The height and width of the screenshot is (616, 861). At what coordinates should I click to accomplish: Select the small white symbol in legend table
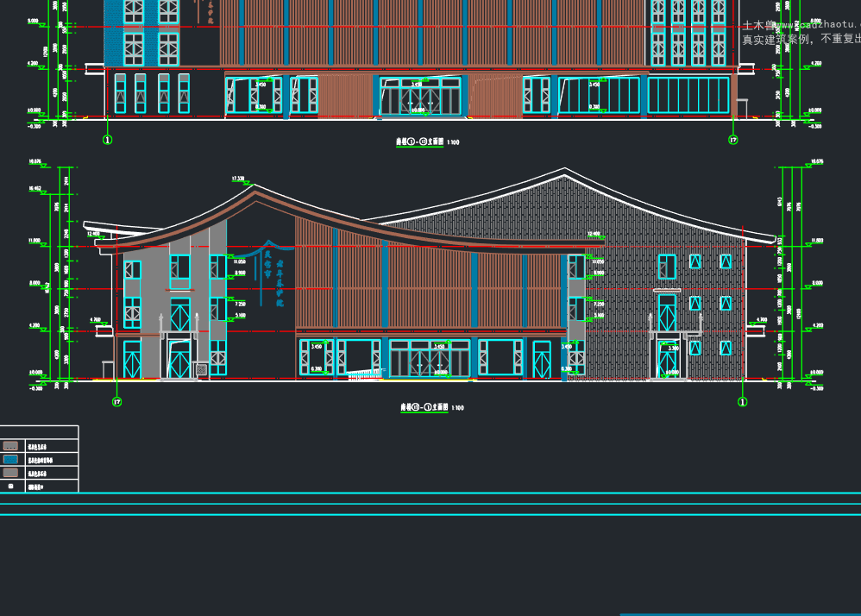point(10,487)
